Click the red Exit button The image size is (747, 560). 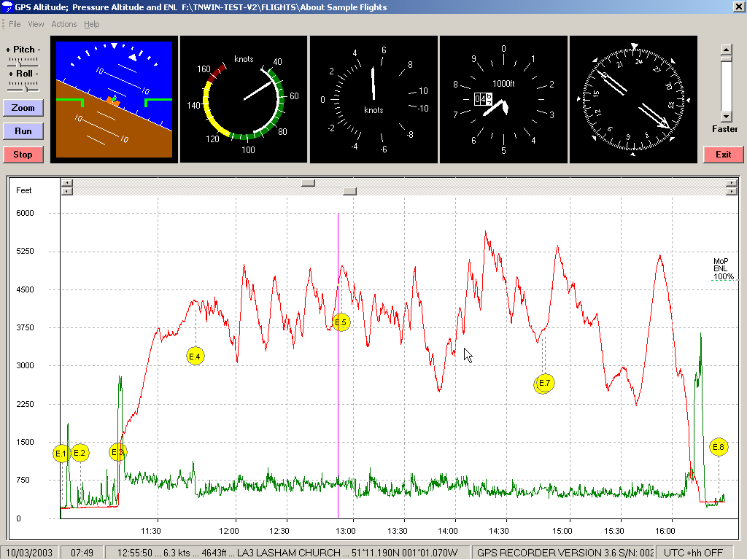(723, 155)
